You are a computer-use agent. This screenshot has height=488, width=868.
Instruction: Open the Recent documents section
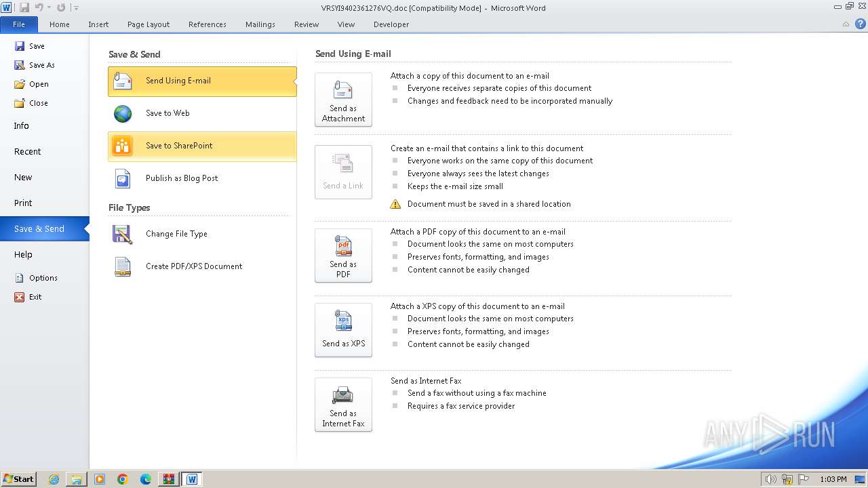[44, 152]
